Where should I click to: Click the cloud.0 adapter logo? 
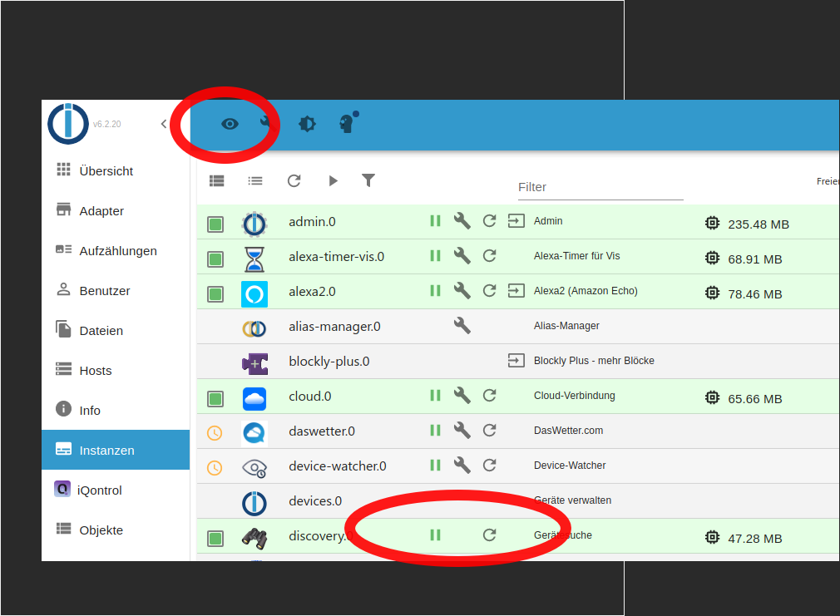[254, 399]
